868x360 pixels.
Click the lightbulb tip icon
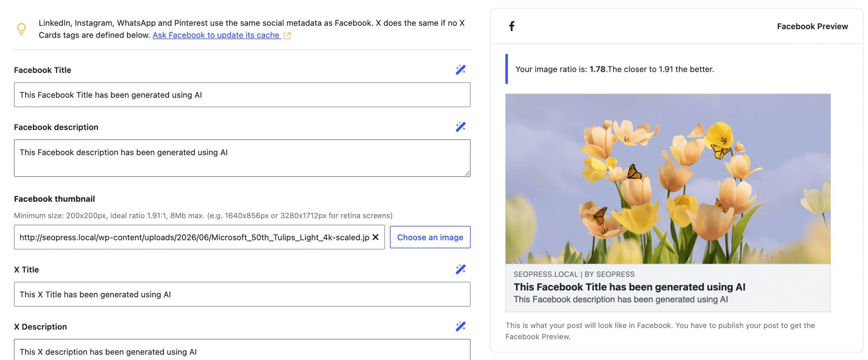pos(21,29)
